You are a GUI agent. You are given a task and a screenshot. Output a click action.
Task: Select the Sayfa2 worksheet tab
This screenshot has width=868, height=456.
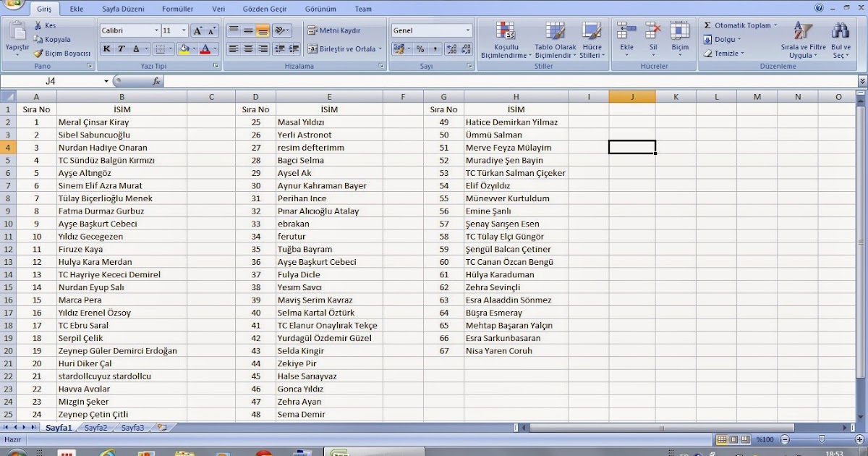tap(95, 428)
